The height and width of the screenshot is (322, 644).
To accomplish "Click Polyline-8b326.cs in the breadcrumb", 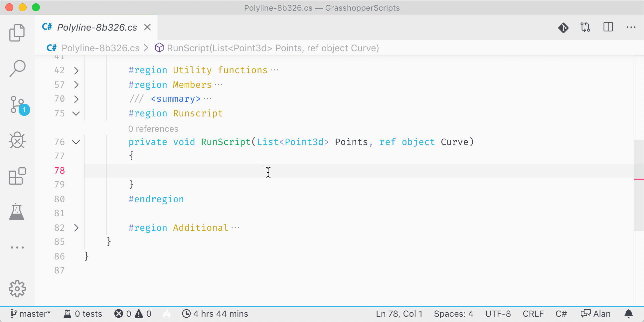I will (100, 48).
